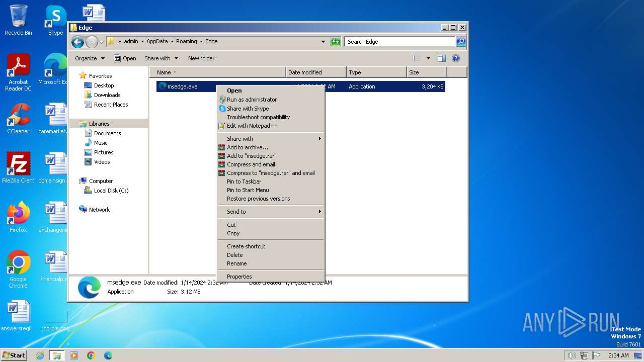Image resolution: width=644 pixels, height=362 pixels.
Task: Launch Firefox from desktop
Action: (x=18, y=217)
